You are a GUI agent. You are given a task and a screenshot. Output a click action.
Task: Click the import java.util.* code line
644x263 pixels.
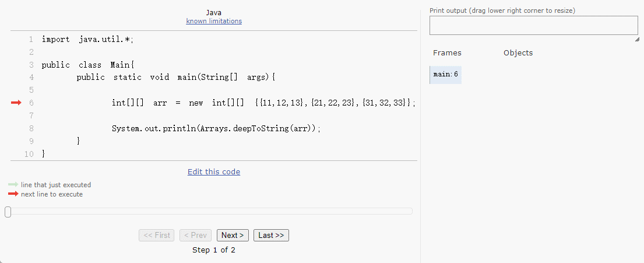coord(92,40)
